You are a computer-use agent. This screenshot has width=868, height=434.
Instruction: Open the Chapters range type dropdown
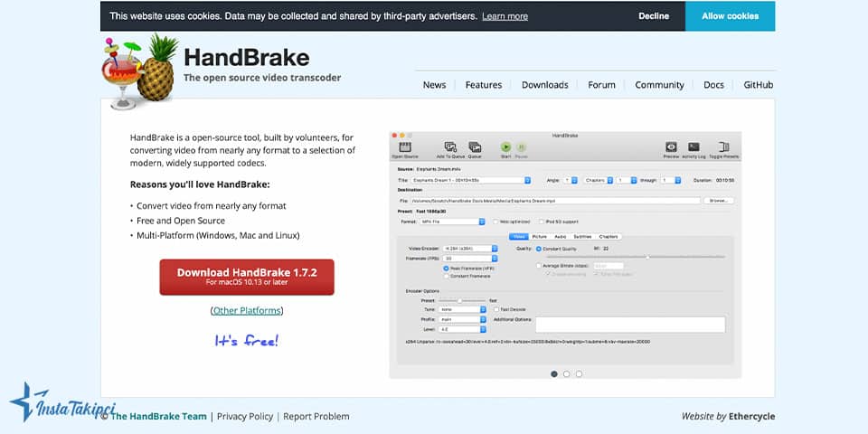tap(598, 181)
